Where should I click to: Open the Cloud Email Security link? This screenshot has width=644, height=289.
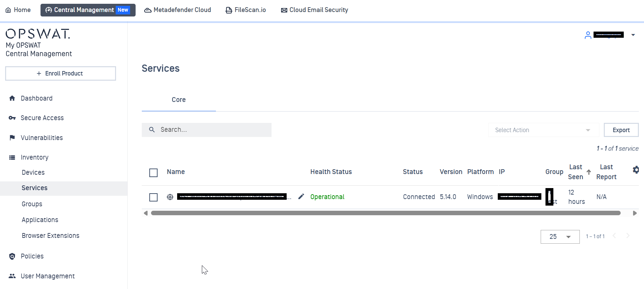314,10
